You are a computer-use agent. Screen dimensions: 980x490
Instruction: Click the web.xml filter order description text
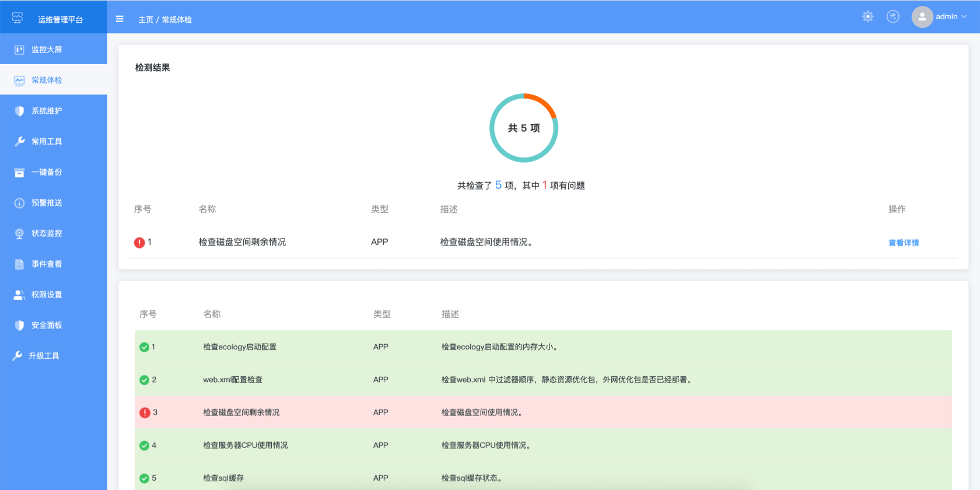click(568, 380)
